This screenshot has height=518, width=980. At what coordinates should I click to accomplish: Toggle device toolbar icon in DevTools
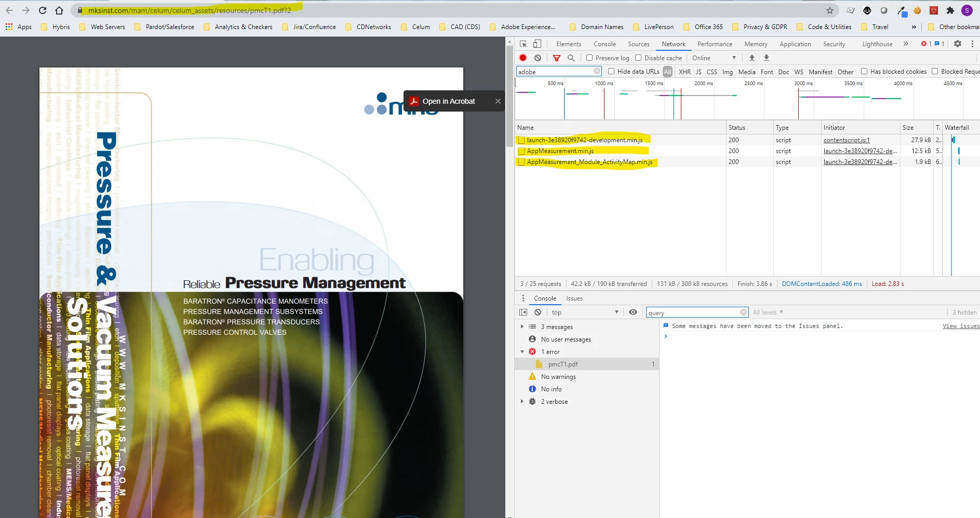click(538, 44)
